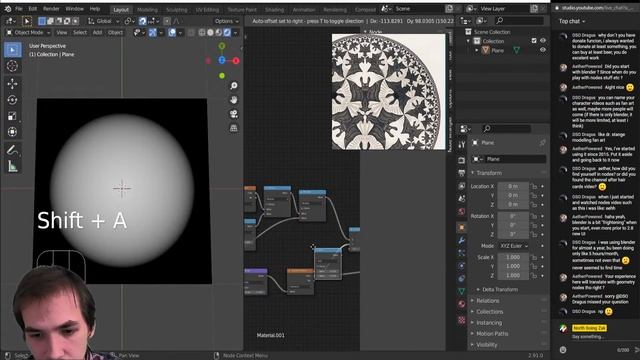
Task: Expand the Plane item in outliner
Action: coord(476,50)
